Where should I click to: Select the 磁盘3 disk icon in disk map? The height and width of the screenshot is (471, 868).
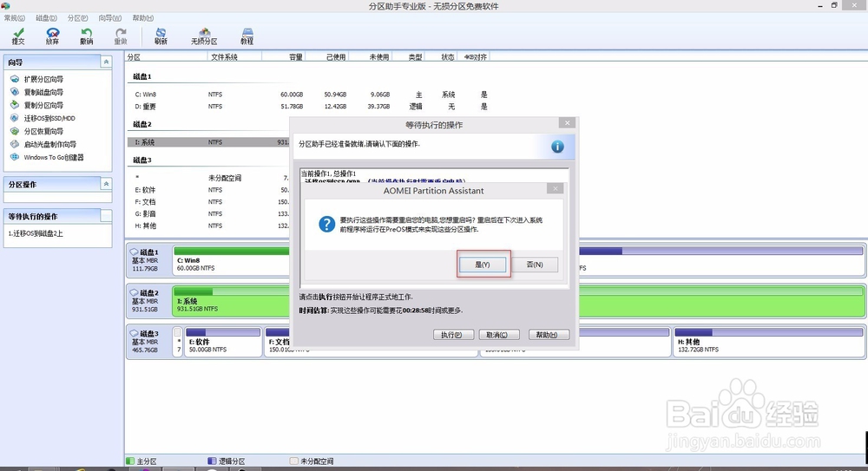pos(134,334)
